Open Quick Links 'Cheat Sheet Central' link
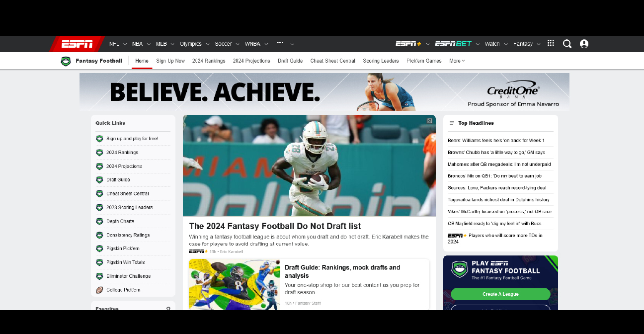The height and width of the screenshot is (334, 644). [x=128, y=194]
